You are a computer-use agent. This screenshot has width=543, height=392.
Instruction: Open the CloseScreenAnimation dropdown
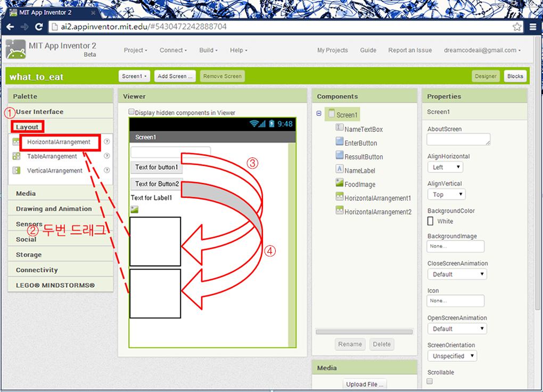point(457,274)
